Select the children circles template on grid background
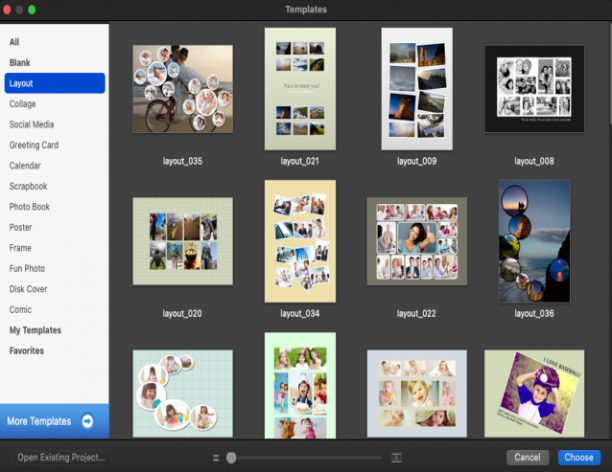The height and width of the screenshot is (472, 612). tap(183, 394)
